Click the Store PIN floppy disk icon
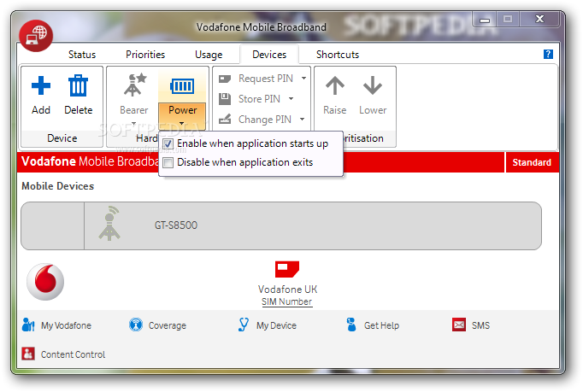This screenshot has height=392, width=583. [x=225, y=99]
